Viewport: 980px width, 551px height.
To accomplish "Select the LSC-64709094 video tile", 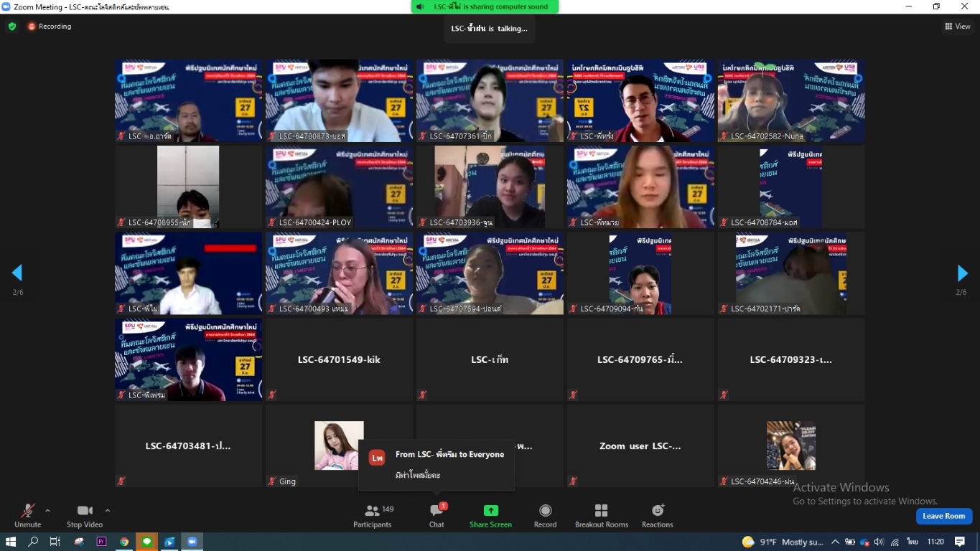I will pos(640,273).
